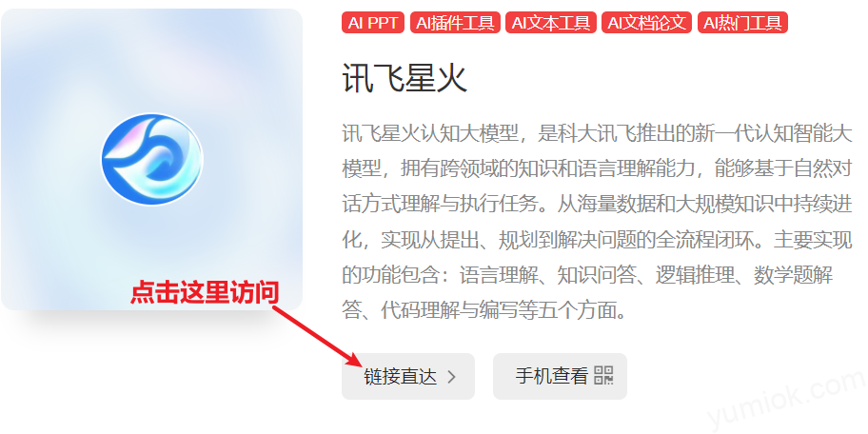Viewport: 868px width, 434px height.
Task: Click description line starting 话方式理解与执行任务
Action: click(x=597, y=205)
